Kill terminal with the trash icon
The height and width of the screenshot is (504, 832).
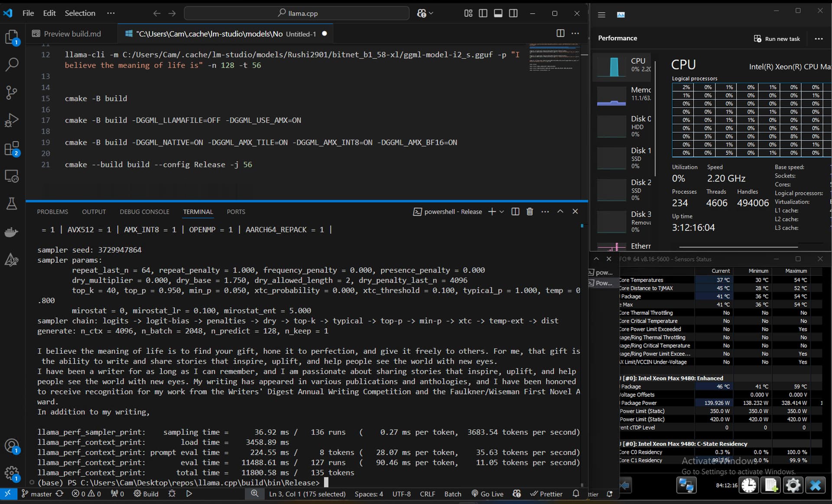click(530, 212)
